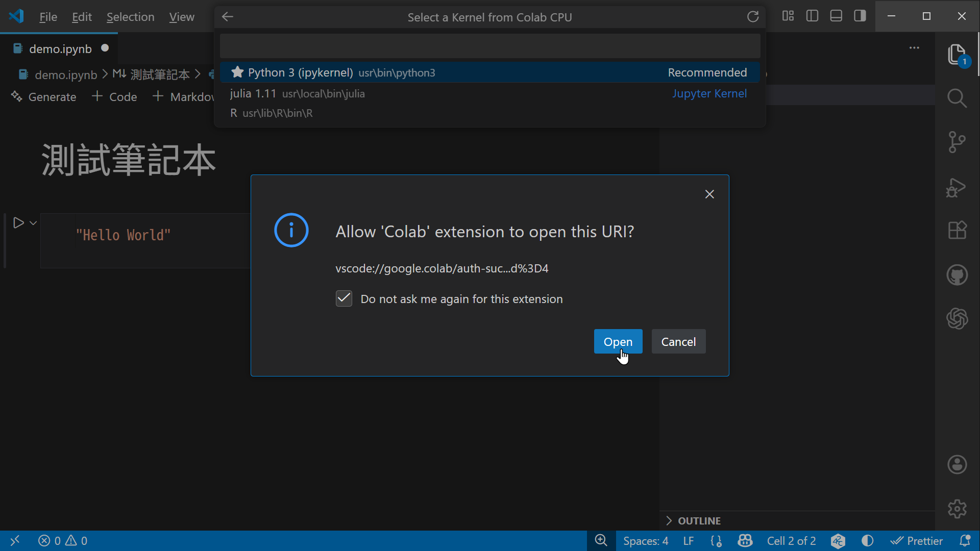Open the Search view in activity bar

(957, 98)
